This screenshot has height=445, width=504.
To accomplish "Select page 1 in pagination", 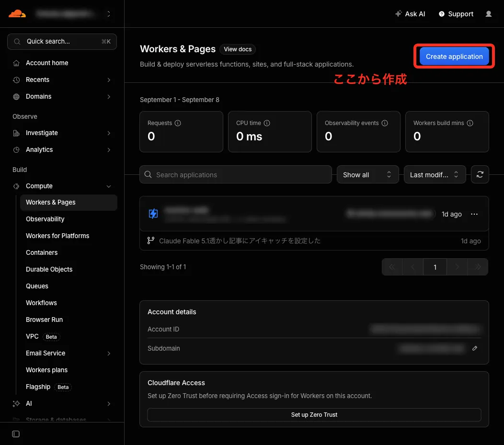I will (435, 267).
